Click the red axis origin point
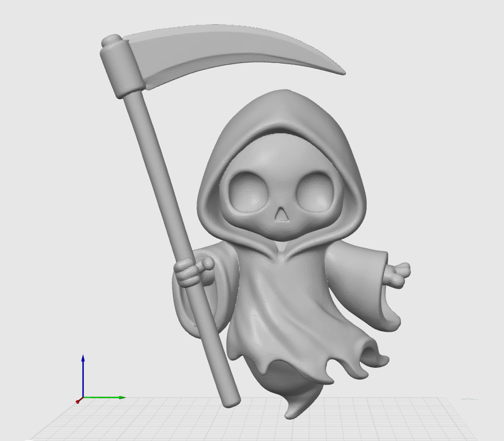This screenshot has width=504, height=441. pyautogui.click(x=78, y=402)
